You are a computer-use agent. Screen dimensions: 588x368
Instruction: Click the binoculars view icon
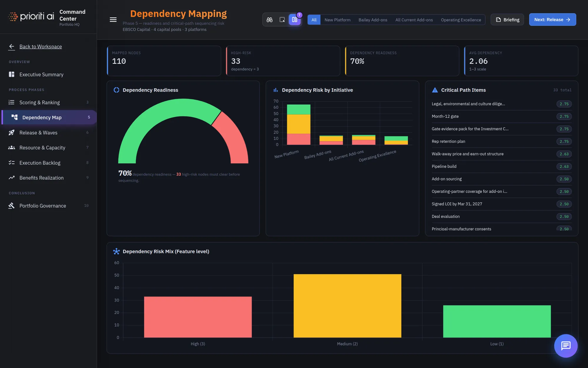point(269,20)
